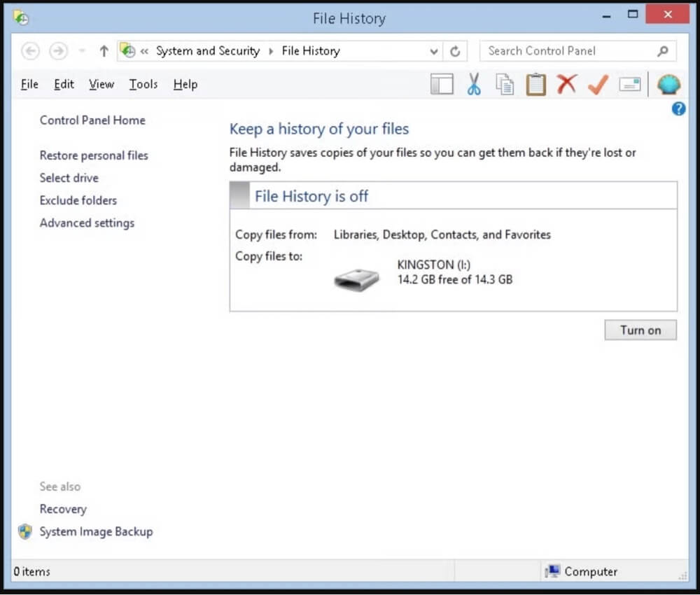The image size is (700, 595).
Task: Click the Computer icon in the status bar
Action: [x=554, y=571]
